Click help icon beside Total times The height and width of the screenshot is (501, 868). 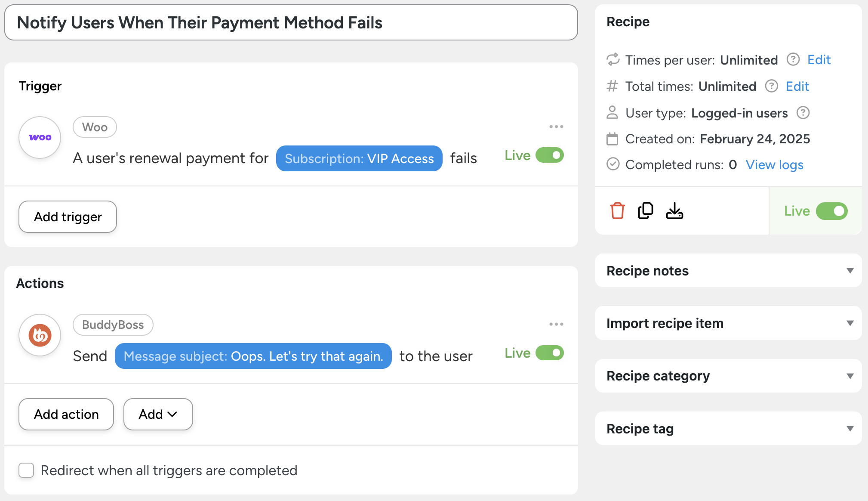771,86
